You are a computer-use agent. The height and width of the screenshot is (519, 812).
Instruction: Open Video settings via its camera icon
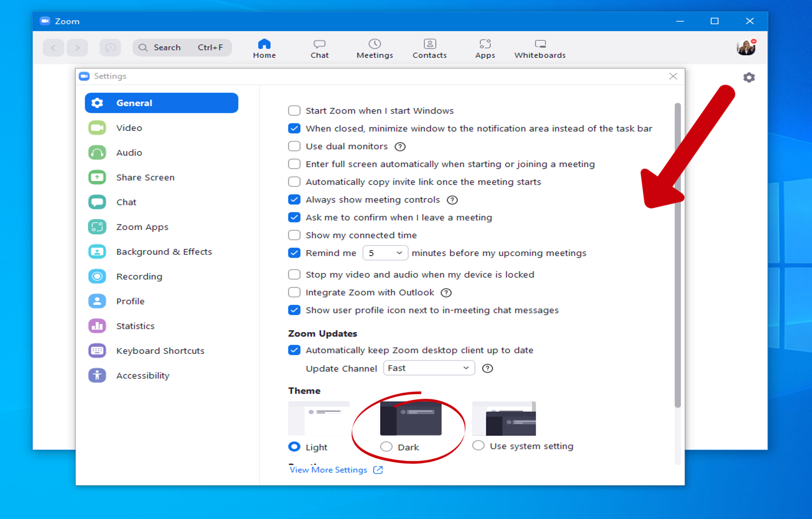97,128
